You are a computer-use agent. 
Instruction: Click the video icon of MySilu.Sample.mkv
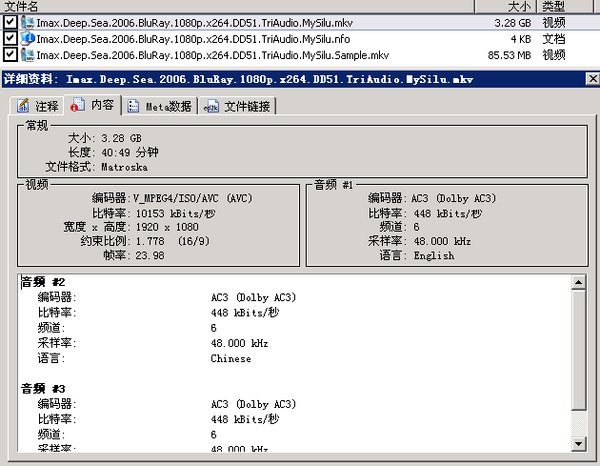click(28, 55)
